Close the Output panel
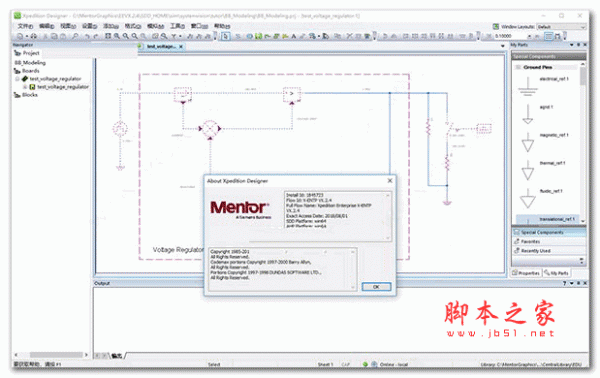This screenshot has height=378, width=600. click(x=585, y=283)
